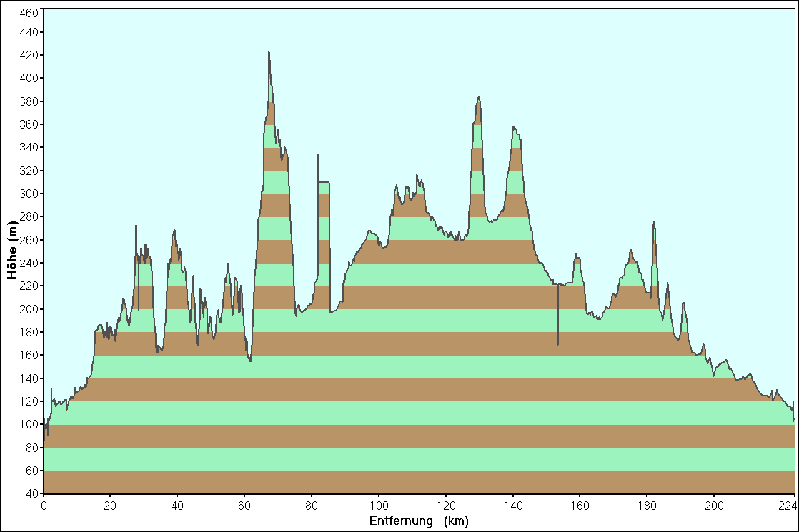The width and height of the screenshot is (799, 532).
Task: Click the '200' tick label on distance axis
Action: [x=714, y=506]
